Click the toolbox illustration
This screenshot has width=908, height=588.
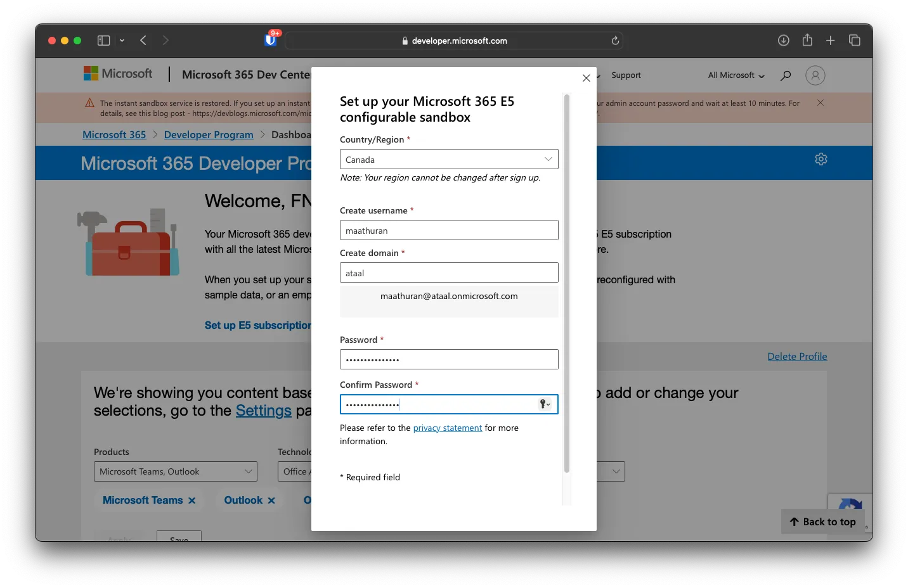pyautogui.click(x=127, y=243)
